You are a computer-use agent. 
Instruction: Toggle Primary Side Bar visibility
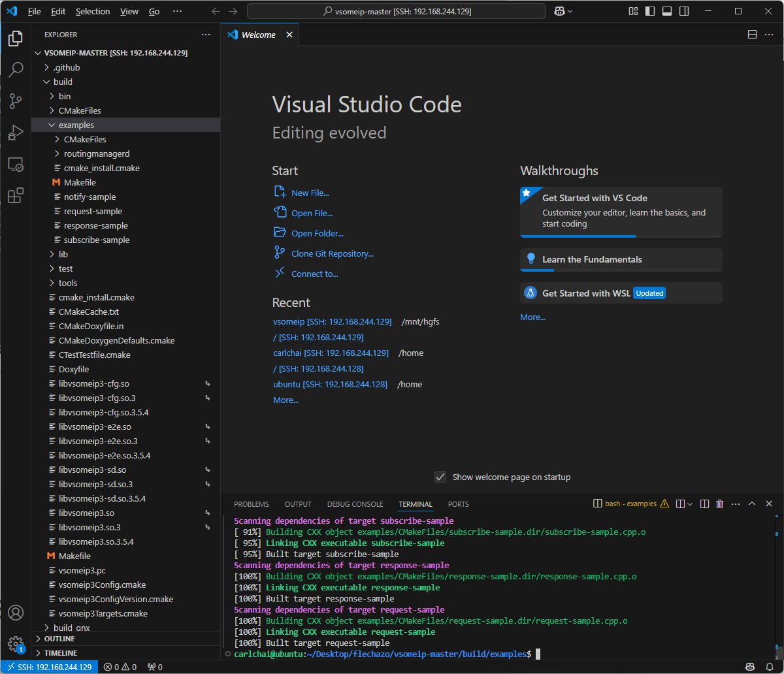tap(650, 11)
